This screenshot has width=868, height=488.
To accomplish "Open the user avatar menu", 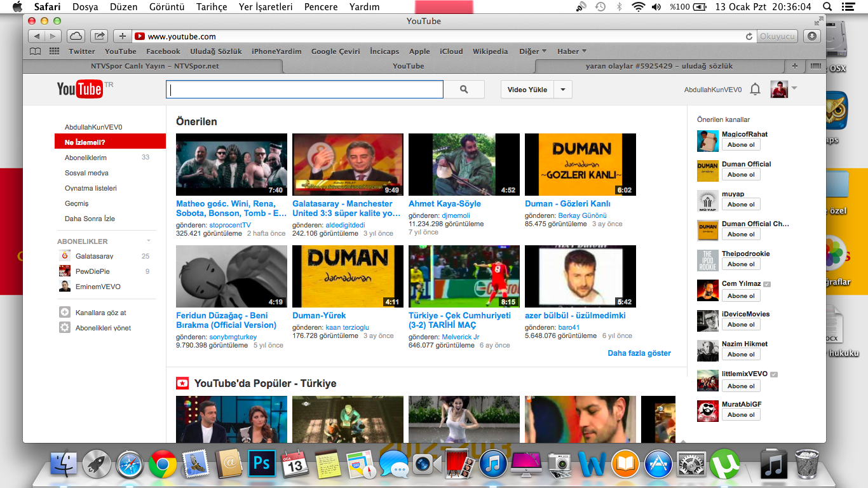I will coord(779,90).
